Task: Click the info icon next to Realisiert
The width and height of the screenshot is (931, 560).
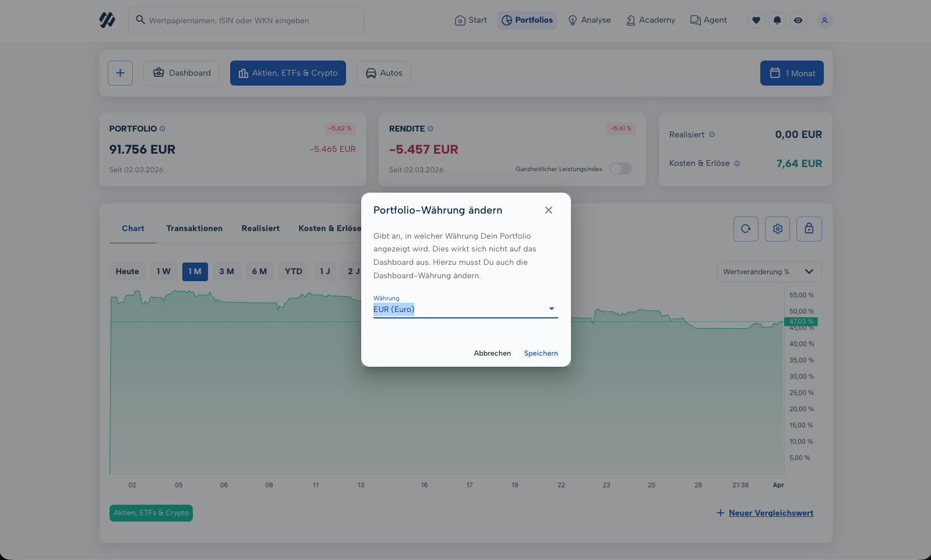Action: pos(711,134)
